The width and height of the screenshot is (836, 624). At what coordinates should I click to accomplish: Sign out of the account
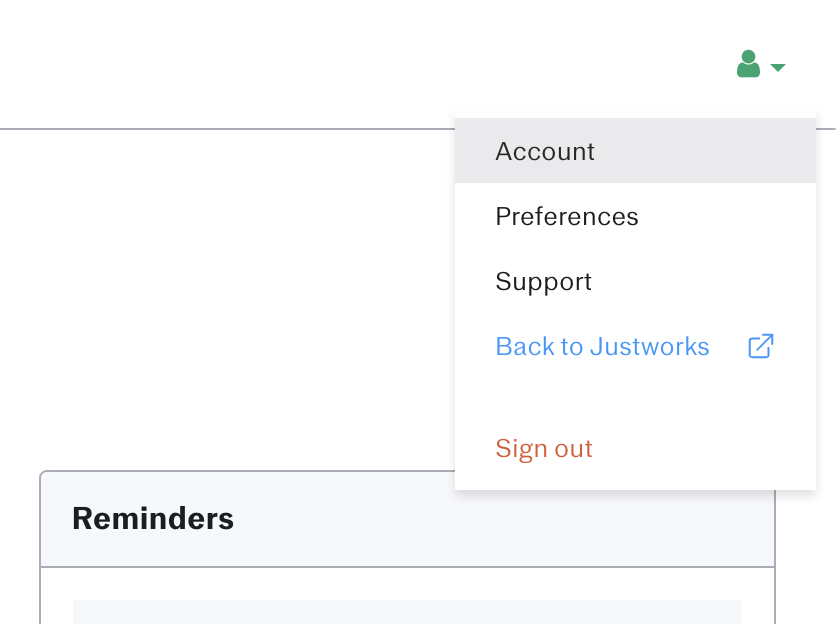coord(635,448)
